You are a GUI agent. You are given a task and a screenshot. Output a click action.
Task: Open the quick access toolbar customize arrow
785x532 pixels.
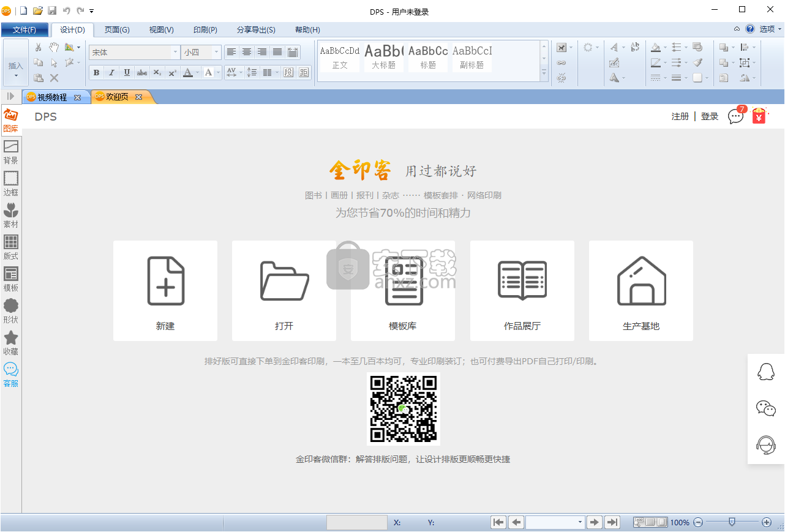click(x=92, y=11)
